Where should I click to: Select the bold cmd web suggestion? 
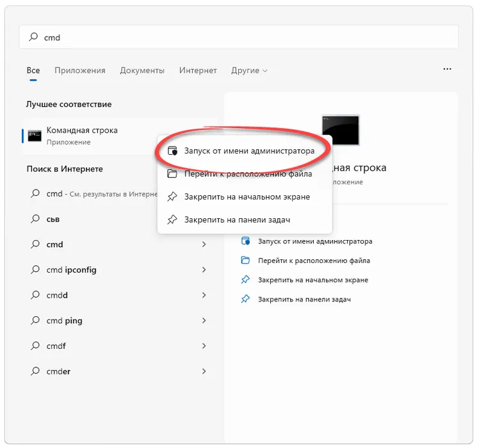(120, 244)
